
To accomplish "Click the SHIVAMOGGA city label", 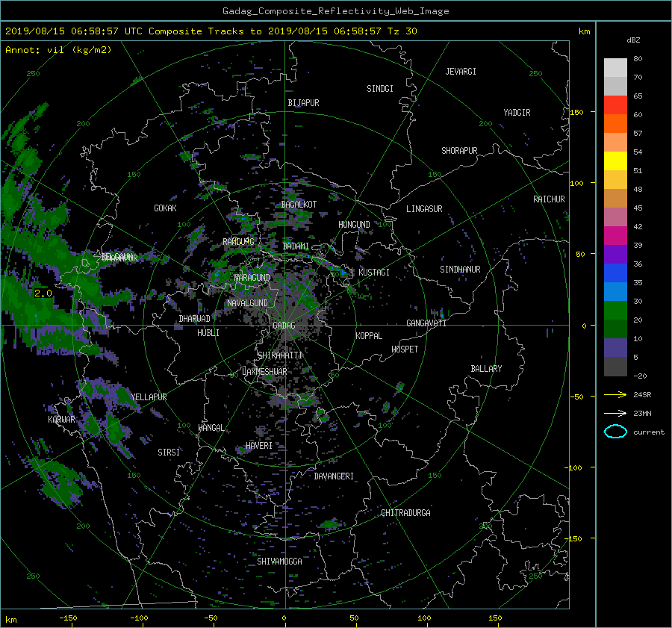I will point(279,562).
